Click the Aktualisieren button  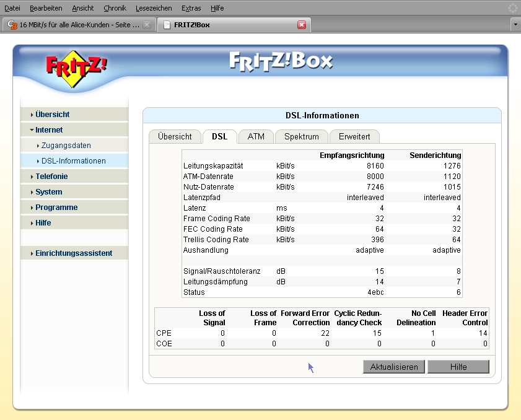(x=394, y=367)
